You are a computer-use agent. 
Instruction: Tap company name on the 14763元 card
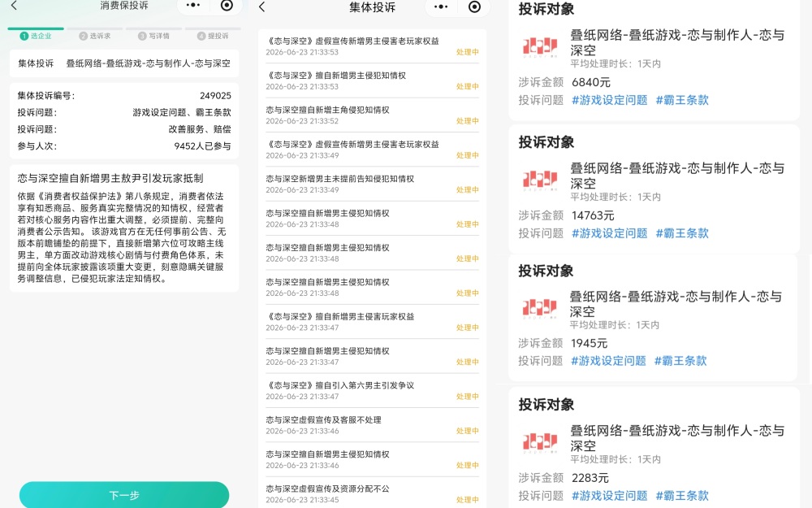point(677,176)
